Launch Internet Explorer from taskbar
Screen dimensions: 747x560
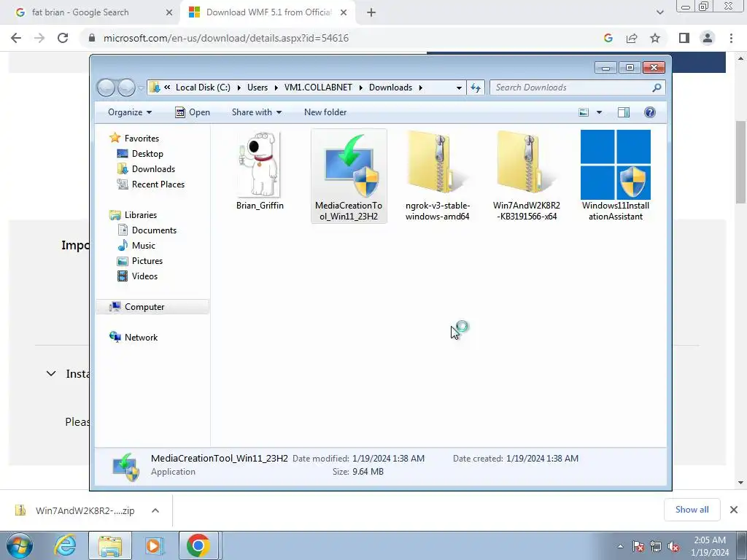click(x=65, y=545)
